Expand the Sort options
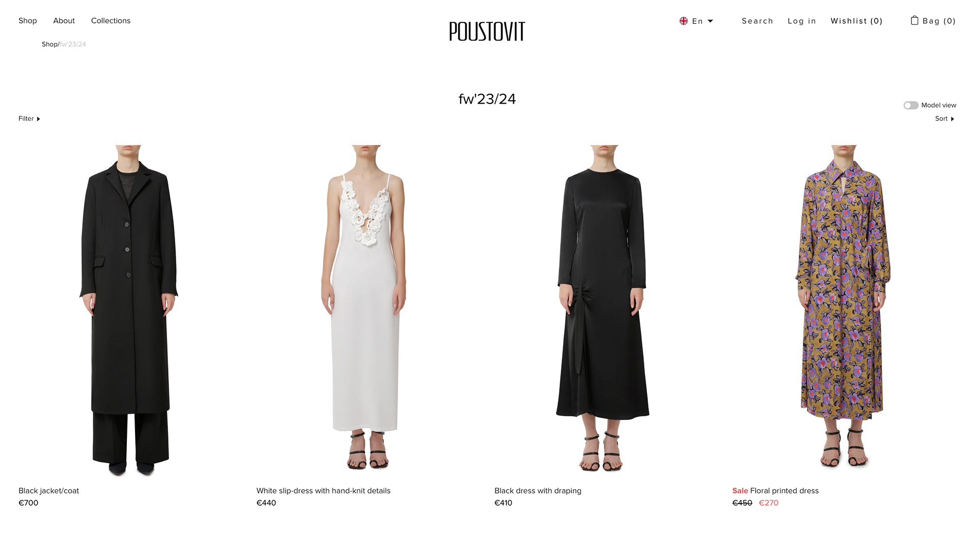Viewport: 975px width, 560px height. click(x=945, y=118)
